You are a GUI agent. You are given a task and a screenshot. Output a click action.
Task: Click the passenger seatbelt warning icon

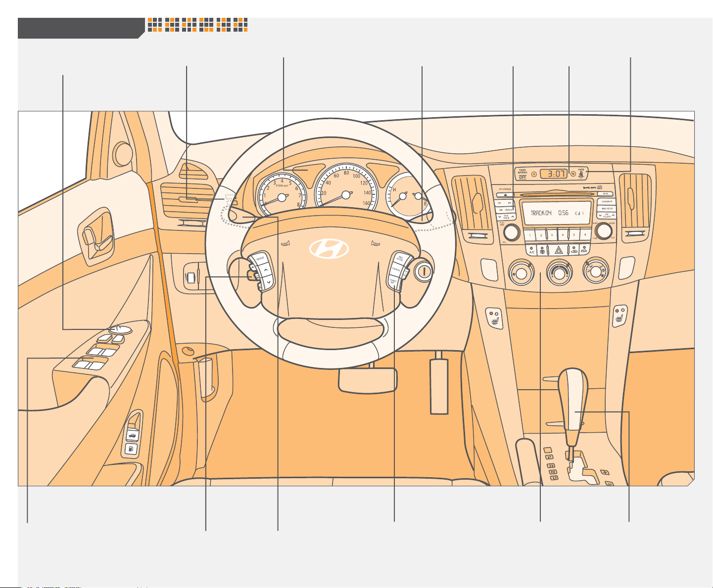tap(581, 174)
